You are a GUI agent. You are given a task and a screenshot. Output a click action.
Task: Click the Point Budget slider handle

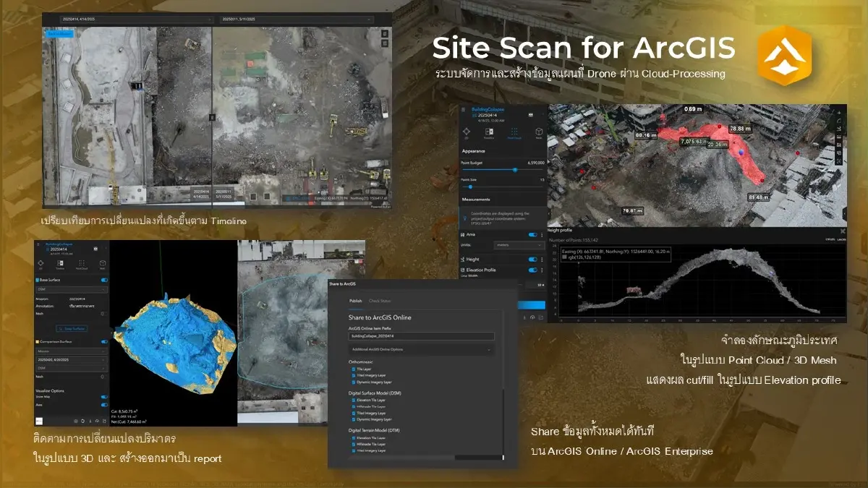(516, 169)
